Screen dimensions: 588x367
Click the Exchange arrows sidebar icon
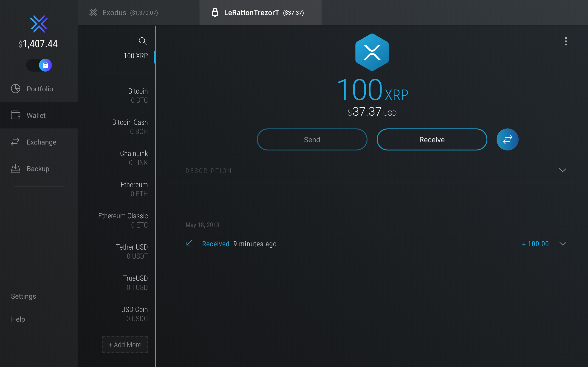pos(15,142)
